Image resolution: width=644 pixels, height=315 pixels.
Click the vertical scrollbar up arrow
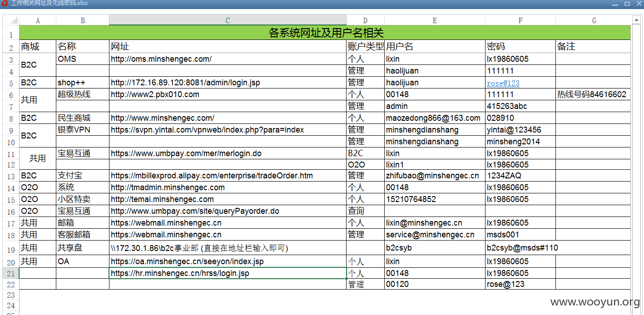pyautogui.click(x=637, y=20)
